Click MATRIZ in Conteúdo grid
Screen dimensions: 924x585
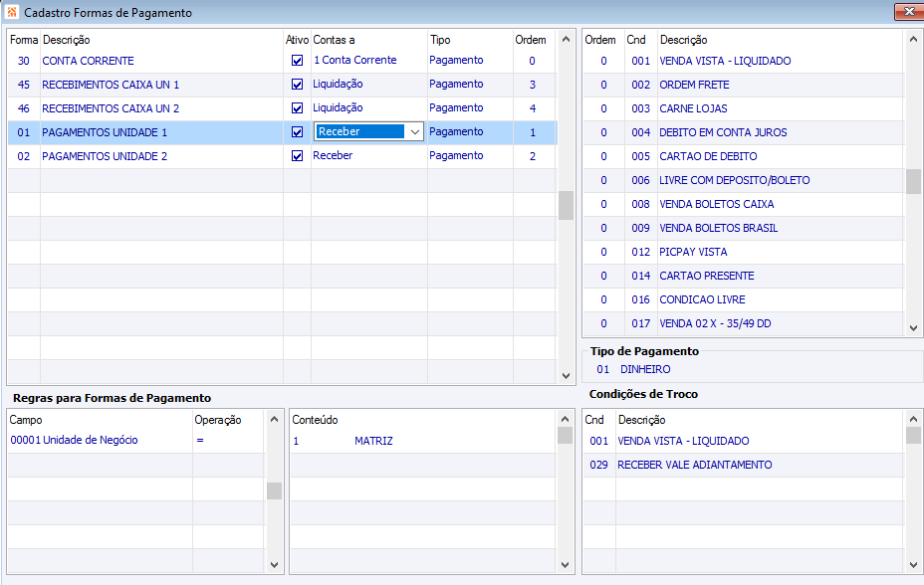[373, 441]
